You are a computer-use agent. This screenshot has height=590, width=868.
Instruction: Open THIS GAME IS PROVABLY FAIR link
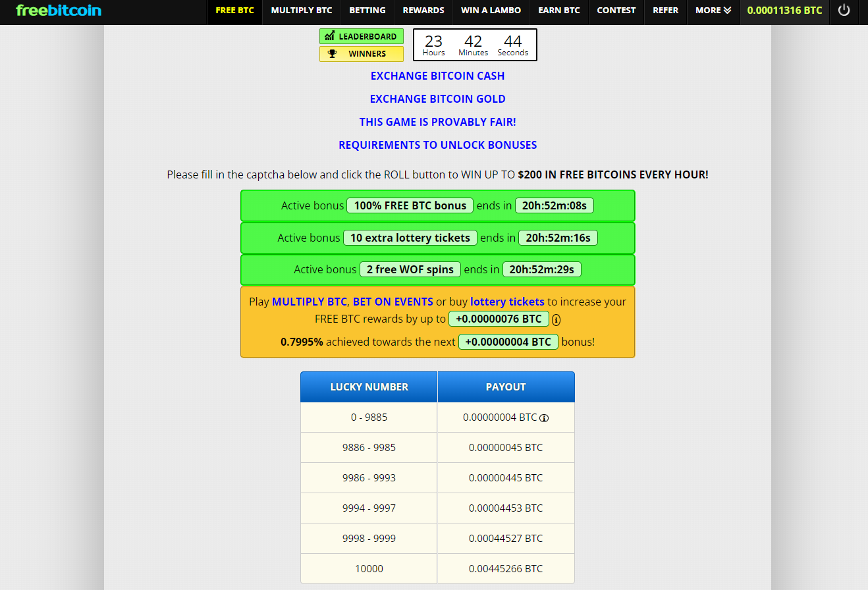(438, 122)
